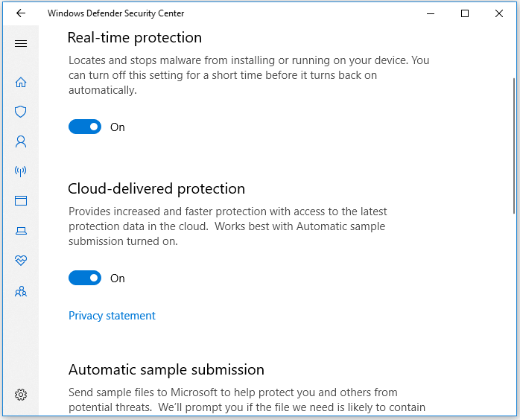Open the Home section icon
520x420 pixels.
21,83
